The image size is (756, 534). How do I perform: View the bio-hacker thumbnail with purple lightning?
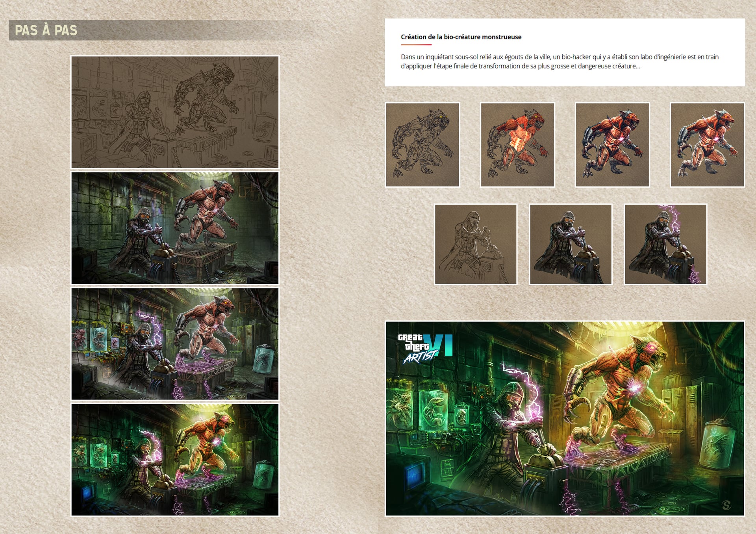(665, 244)
